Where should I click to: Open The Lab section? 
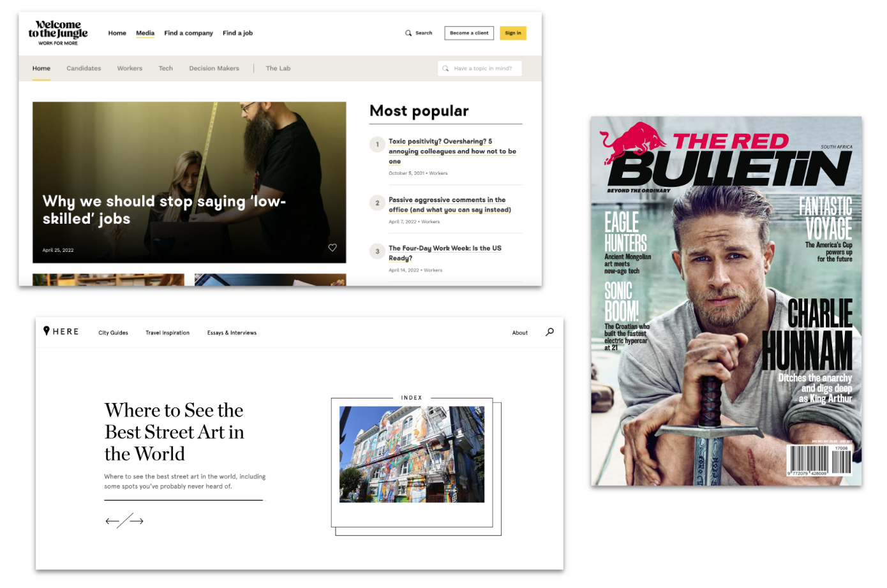tap(278, 68)
